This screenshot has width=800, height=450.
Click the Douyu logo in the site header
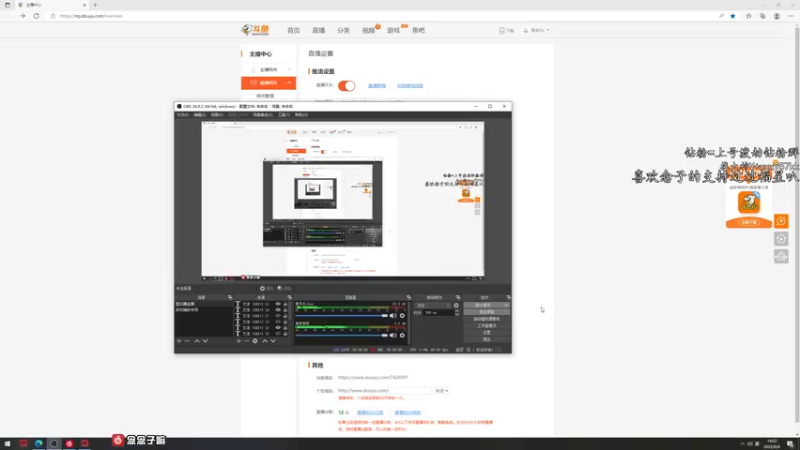coord(255,30)
